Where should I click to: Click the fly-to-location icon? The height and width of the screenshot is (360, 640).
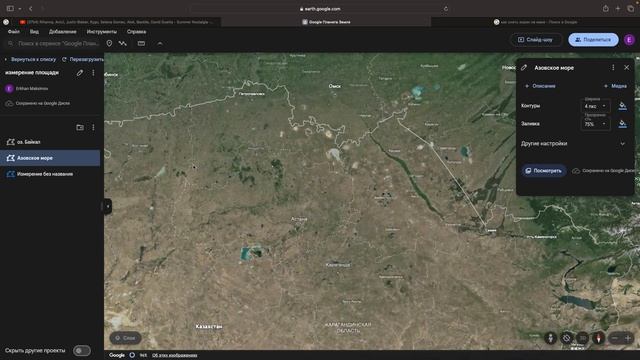click(x=567, y=338)
